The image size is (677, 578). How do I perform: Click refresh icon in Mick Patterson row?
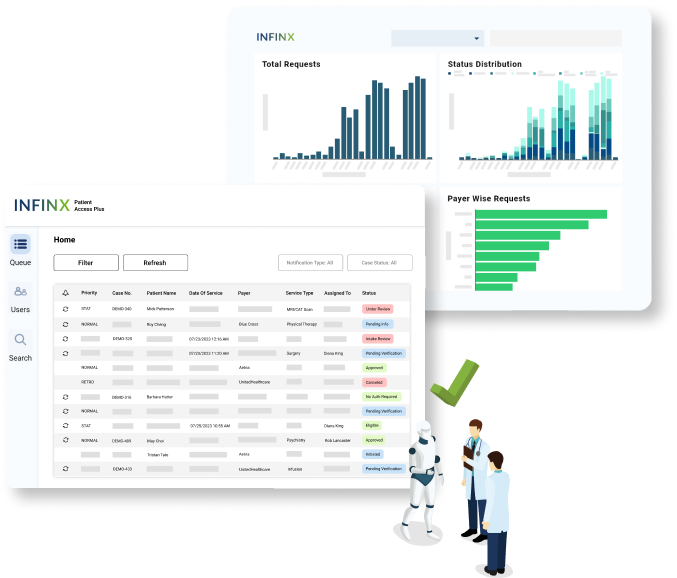click(66, 309)
